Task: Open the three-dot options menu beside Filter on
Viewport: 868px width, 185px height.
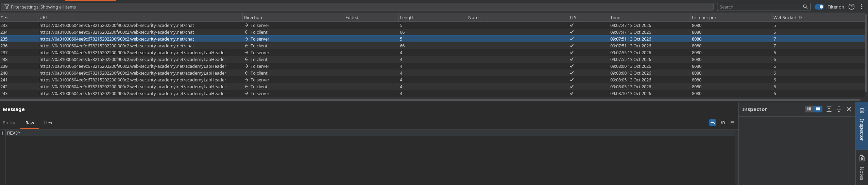Action: click(861, 7)
